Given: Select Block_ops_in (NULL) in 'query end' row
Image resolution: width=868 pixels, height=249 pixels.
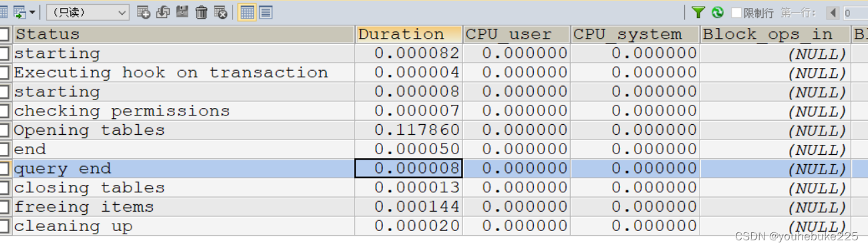Looking at the screenshot, I should 775,168.
